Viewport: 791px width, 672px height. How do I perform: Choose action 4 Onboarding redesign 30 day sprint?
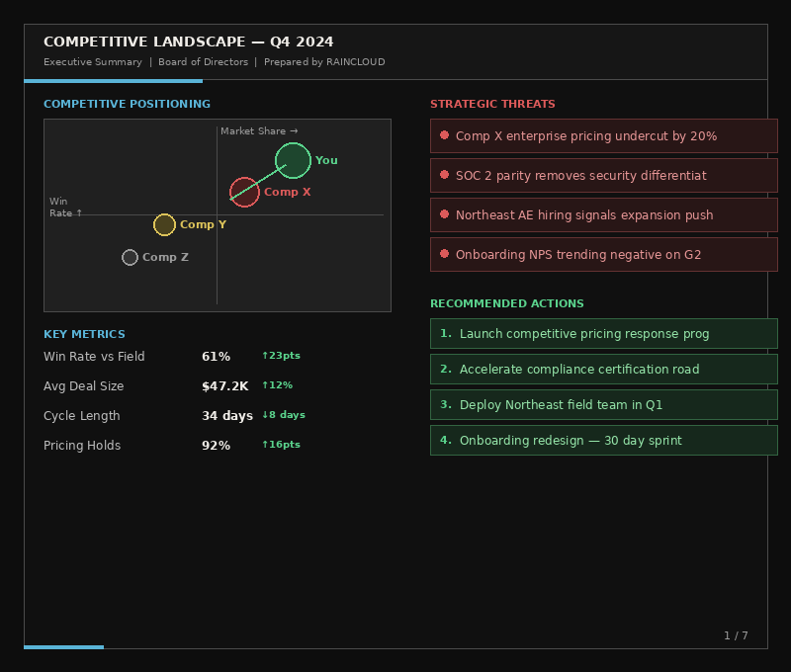(x=603, y=441)
